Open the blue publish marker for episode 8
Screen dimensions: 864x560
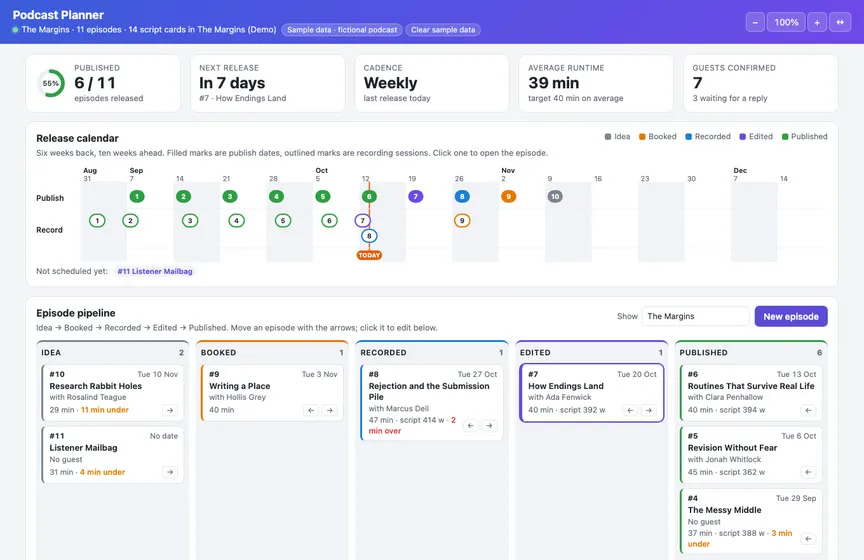pos(462,196)
